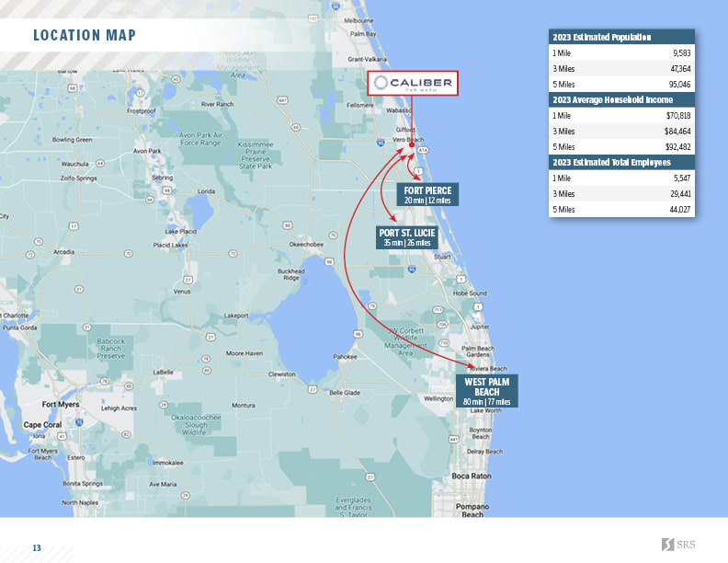Click the Stuart map label
The image size is (728, 563).
tap(442, 257)
